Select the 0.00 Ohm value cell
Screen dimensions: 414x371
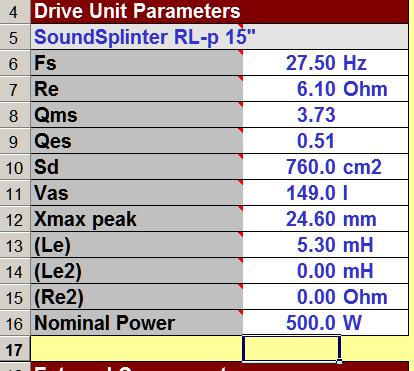tap(326, 297)
